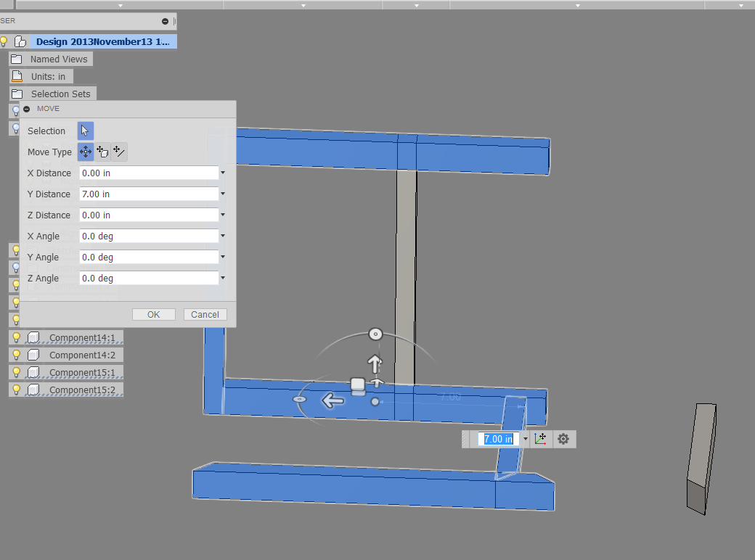Toggle visibility bulb of Component15:1
This screenshot has height=560, width=755.
17,372
